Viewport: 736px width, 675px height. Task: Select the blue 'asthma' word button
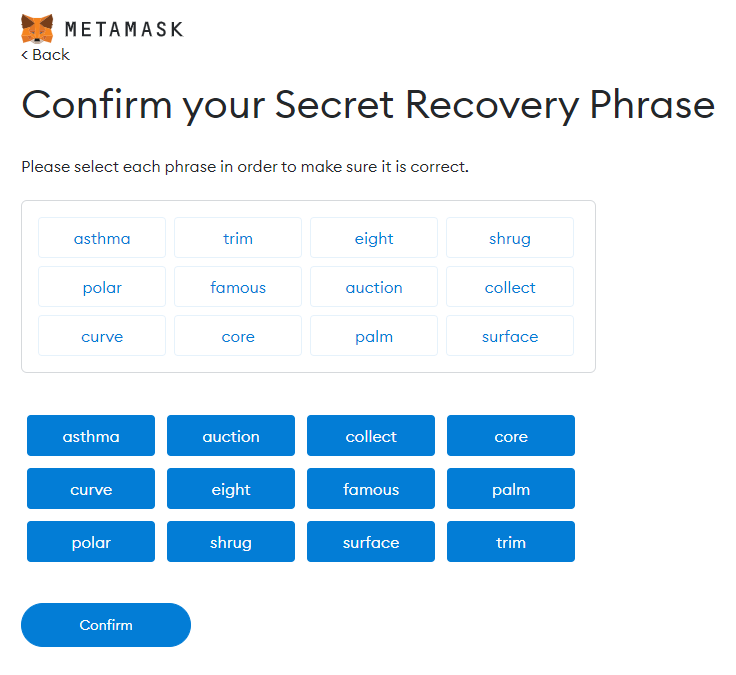tap(91, 436)
